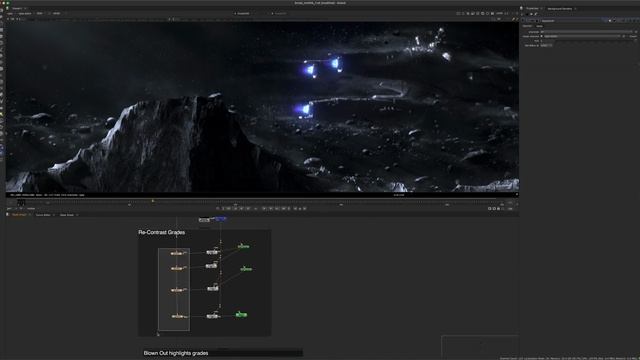The image size is (640, 360).
Task: Click the Node tab in Properties node panel
Action: pos(539,26)
